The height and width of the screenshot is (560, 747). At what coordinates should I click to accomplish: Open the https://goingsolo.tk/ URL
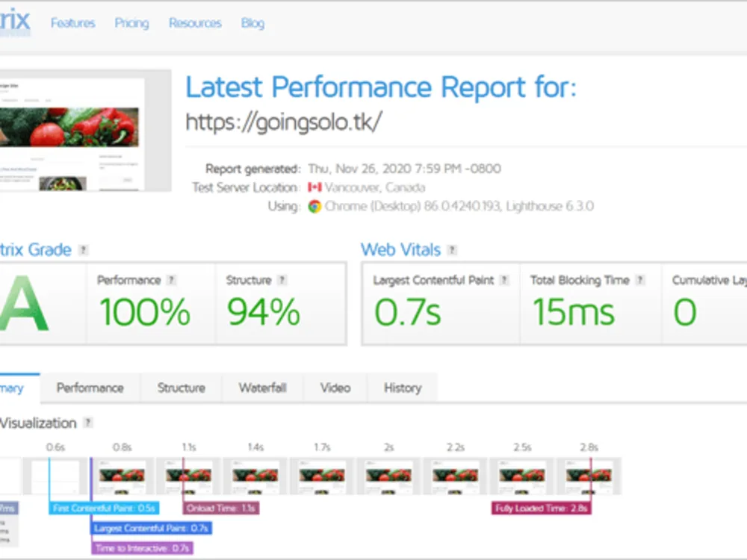pyautogui.click(x=283, y=122)
